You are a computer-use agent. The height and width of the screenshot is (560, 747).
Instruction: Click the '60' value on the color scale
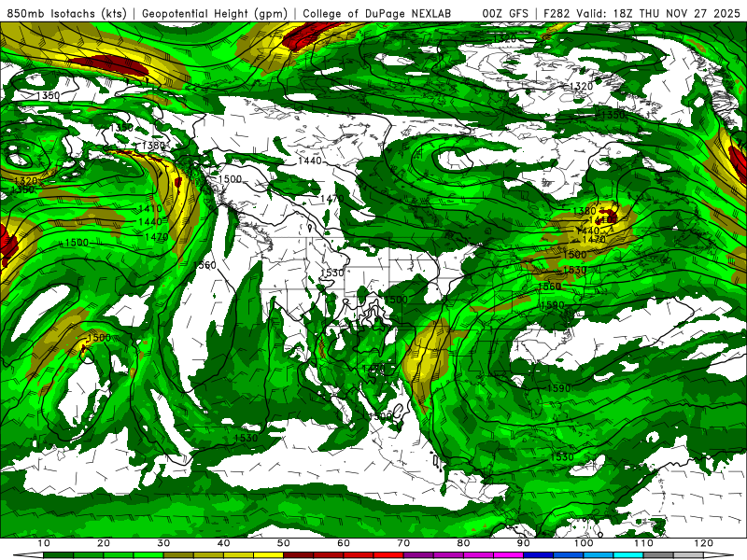pos(344,543)
